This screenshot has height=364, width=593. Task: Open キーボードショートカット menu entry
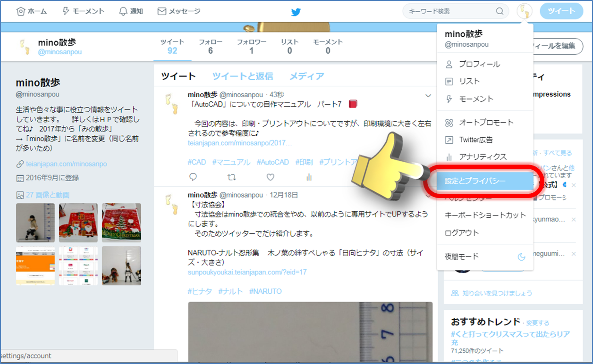click(485, 215)
